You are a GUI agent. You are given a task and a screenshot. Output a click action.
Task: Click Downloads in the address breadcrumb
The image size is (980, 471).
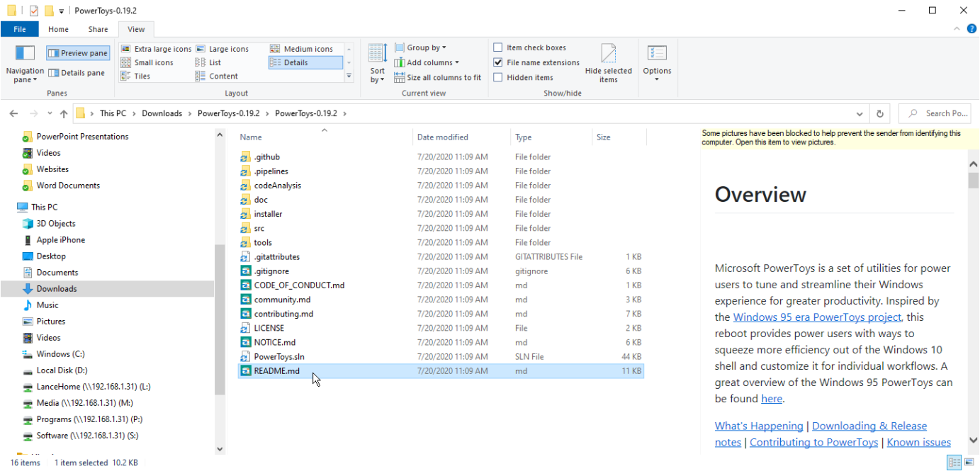(x=162, y=113)
